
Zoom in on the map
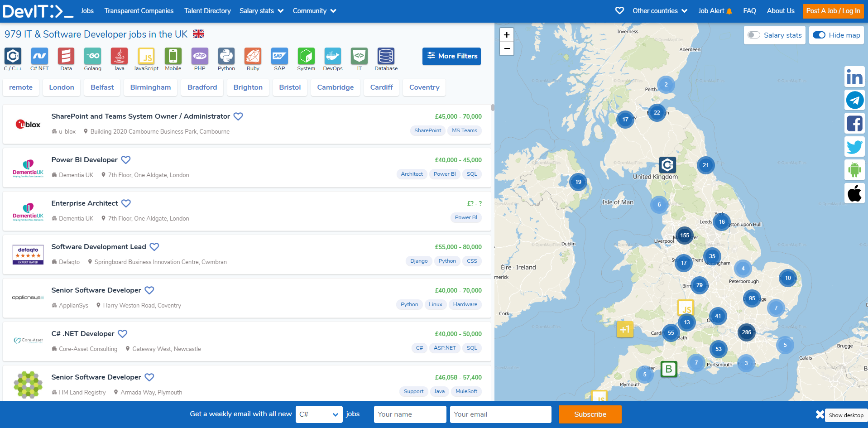click(x=507, y=35)
